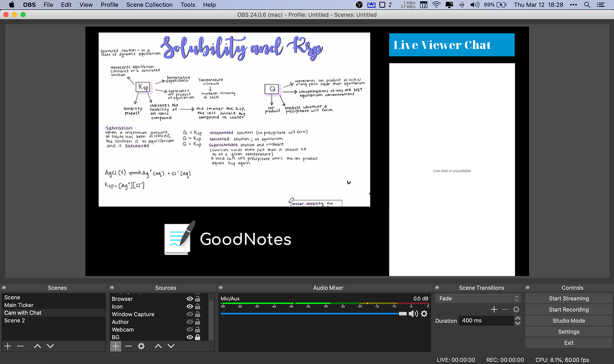Hide the Browser source
Viewport: 614px width, 364px height.
point(189,299)
